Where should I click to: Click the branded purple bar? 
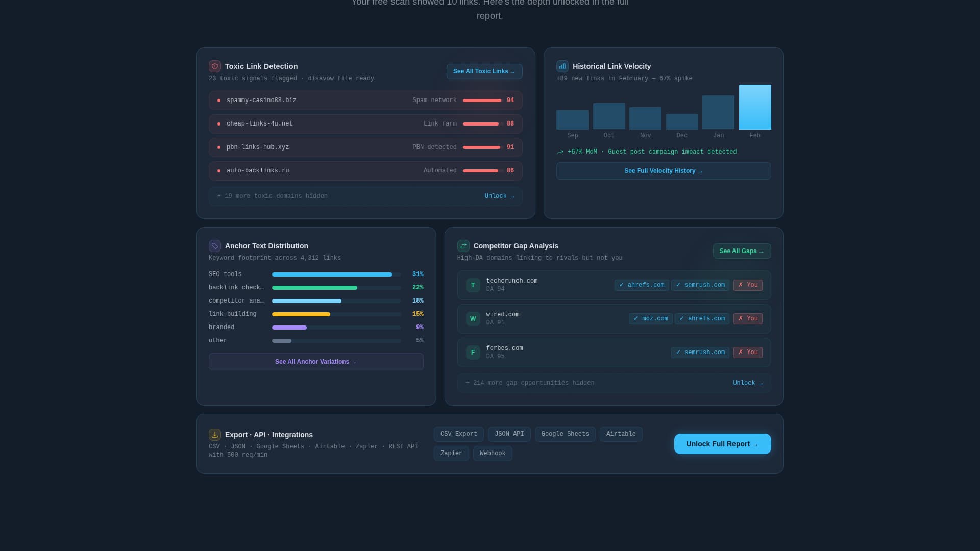click(289, 328)
